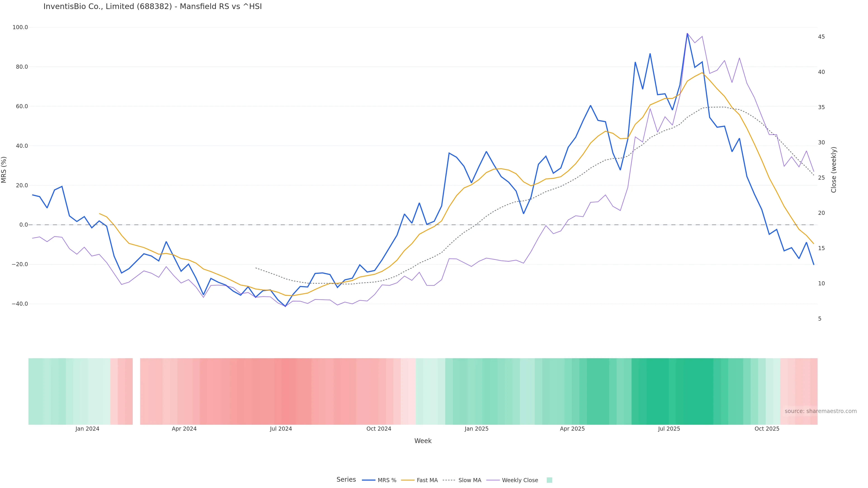Select the Oct 2025 week tick label
The image size is (868, 488).
pos(767,429)
